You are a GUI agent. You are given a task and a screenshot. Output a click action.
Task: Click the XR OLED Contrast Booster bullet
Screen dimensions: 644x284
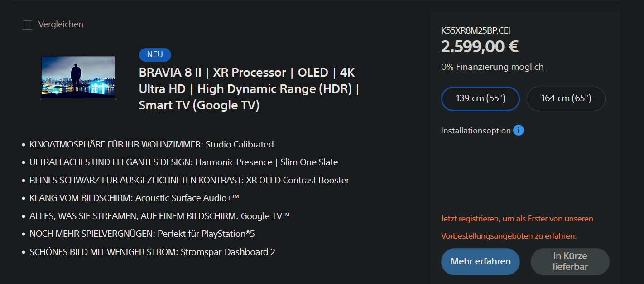pyautogui.click(x=189, y=181)
